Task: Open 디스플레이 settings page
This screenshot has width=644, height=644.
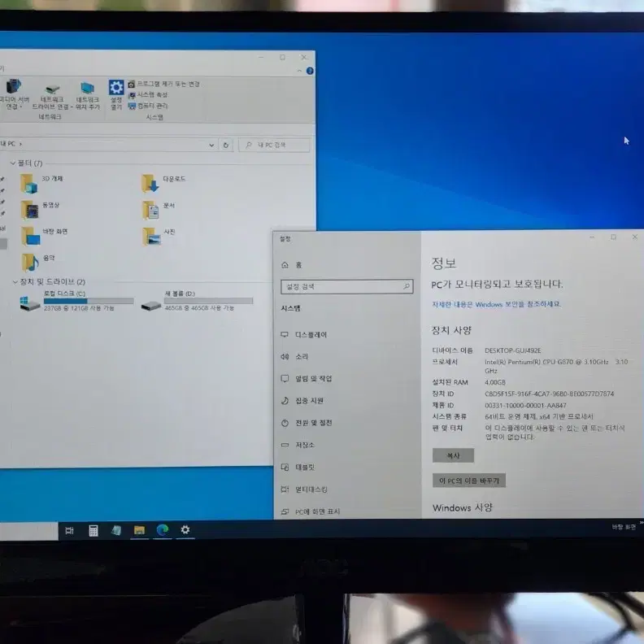Action: (304, 335)
